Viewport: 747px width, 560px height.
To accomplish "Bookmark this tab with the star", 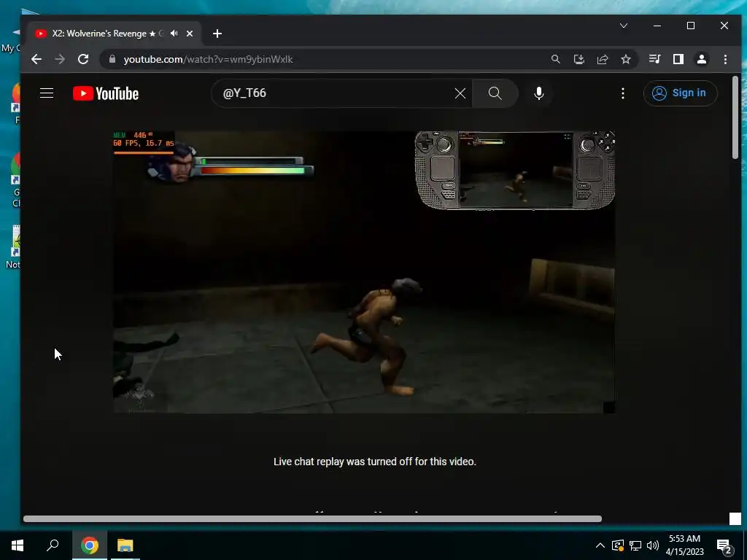I will [x=625, y=59].
